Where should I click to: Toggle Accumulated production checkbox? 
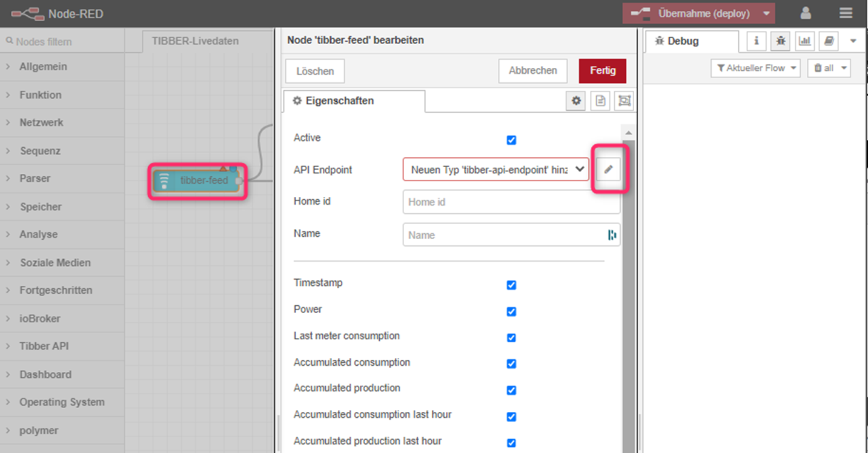[511, 391]
